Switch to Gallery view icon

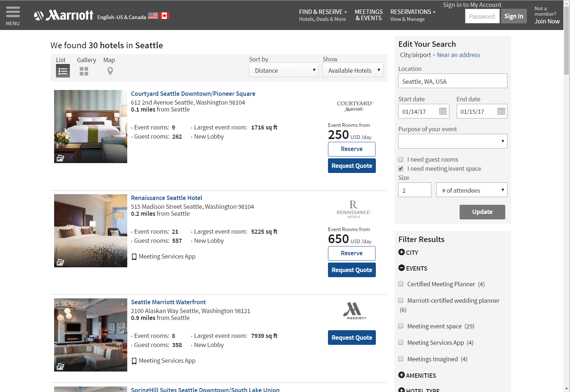84,71
